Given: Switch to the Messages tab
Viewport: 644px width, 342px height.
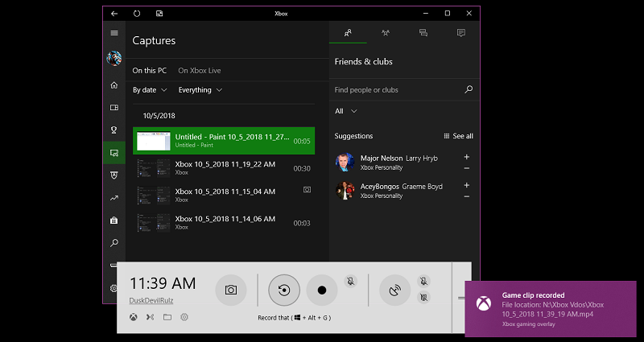Looking at the screenshot, I should point(423,33).
